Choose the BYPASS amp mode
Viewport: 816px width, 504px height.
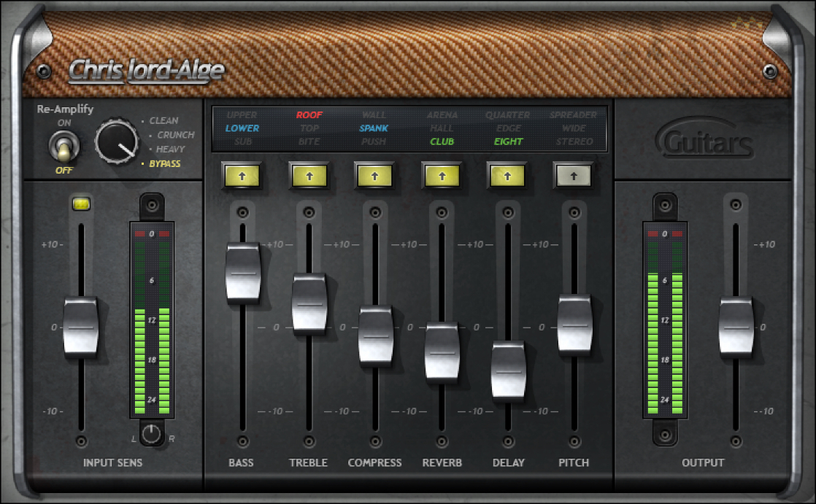[164, 164]
